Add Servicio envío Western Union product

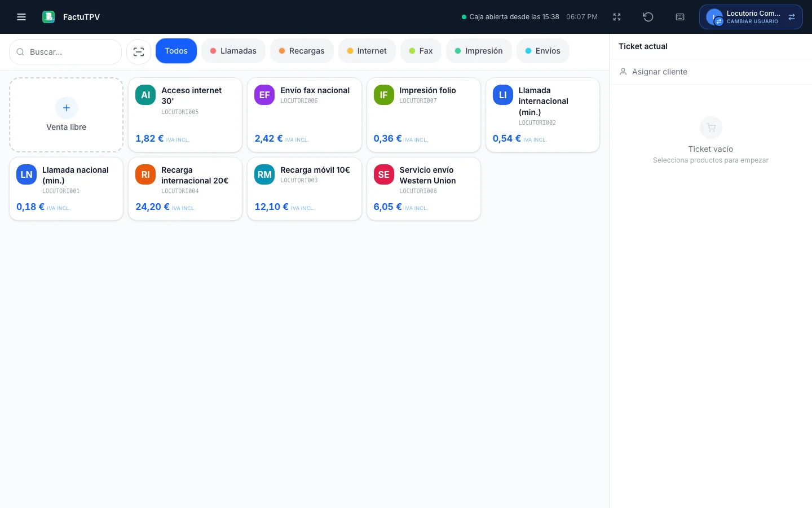click(x=423, y=189)
